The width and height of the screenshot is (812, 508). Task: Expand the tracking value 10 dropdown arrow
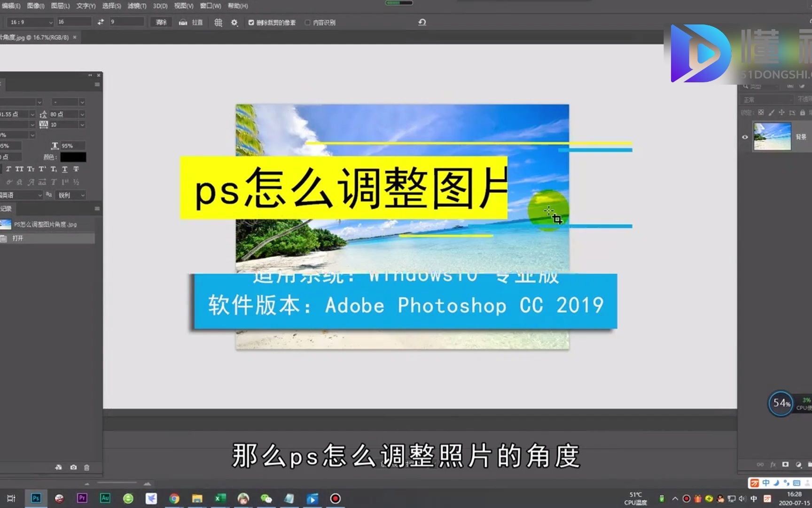click(x=82, y=125)
